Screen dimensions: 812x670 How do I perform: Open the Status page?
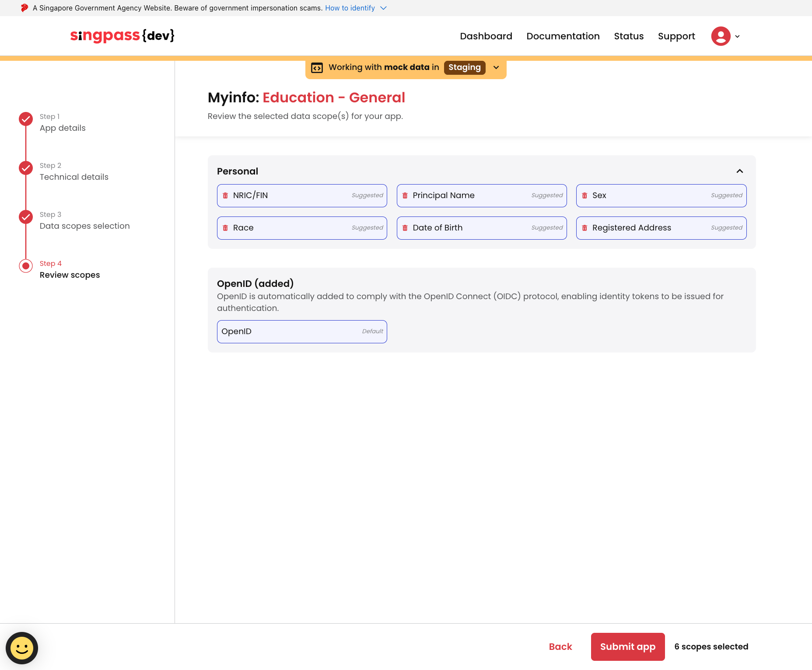(x=628, y=36)
